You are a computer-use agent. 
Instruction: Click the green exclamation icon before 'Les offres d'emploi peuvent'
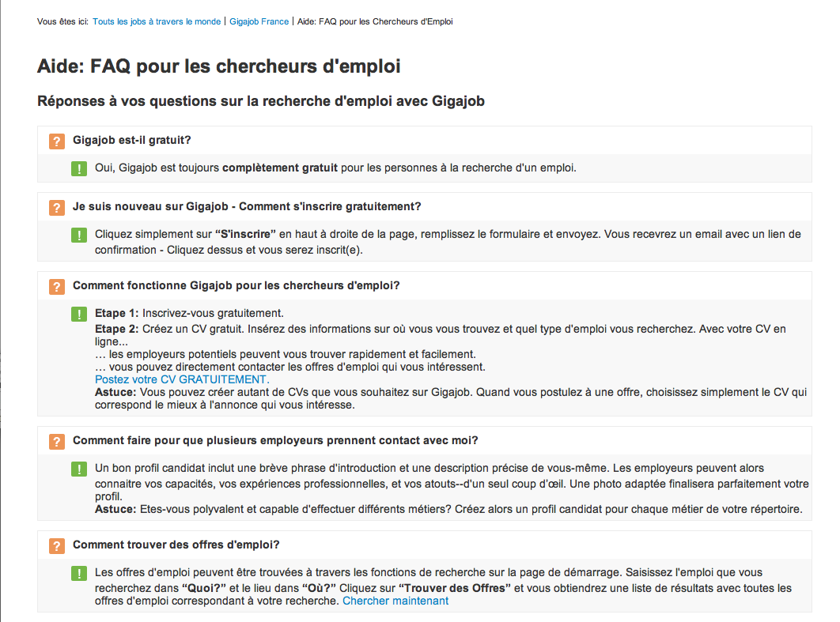coord(79,573)
